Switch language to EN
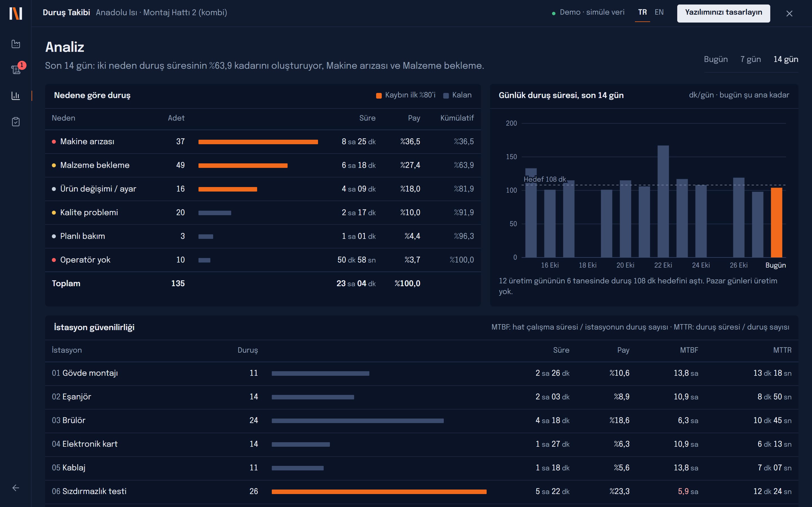Screen dimensions: 812x507 659,12
